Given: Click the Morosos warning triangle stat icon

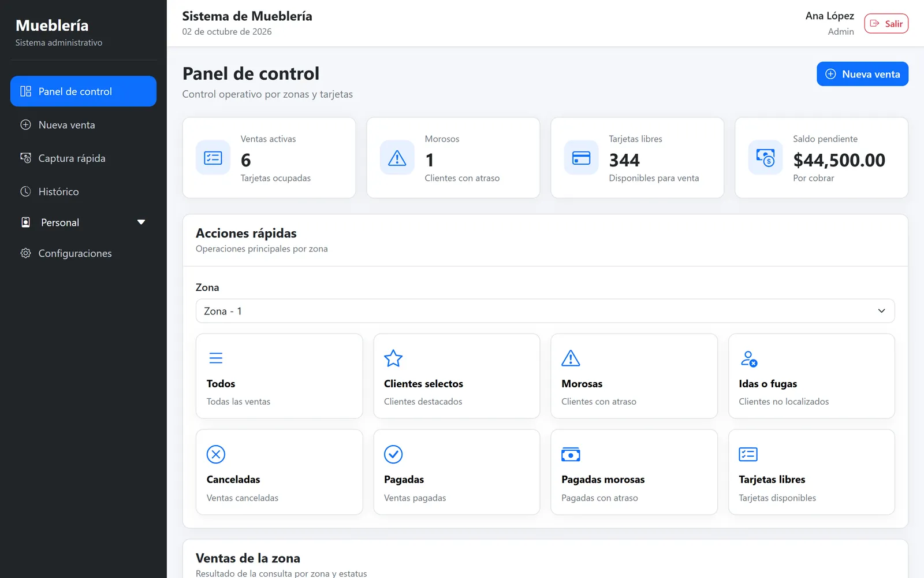Looking at the screenshot, I should coord(397,158).
